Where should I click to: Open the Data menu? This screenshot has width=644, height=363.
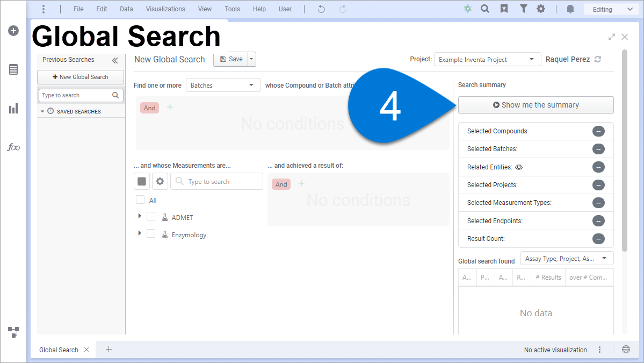126,9
